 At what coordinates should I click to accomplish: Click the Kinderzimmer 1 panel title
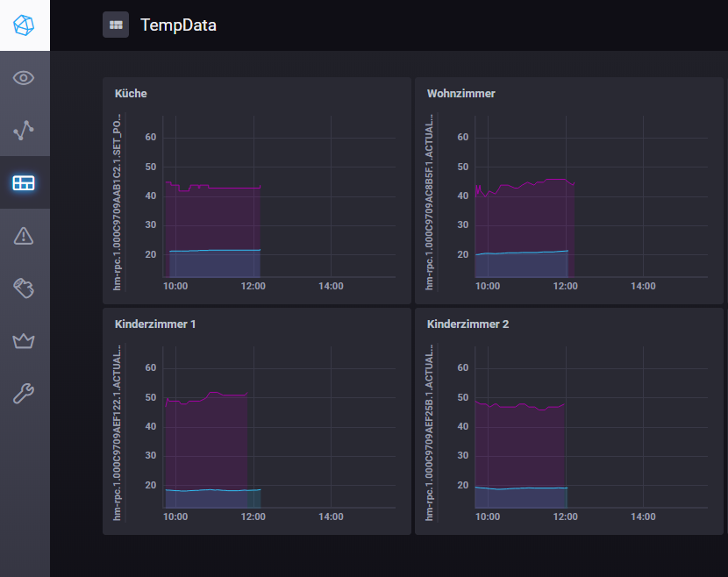click(x=155, y=324)
